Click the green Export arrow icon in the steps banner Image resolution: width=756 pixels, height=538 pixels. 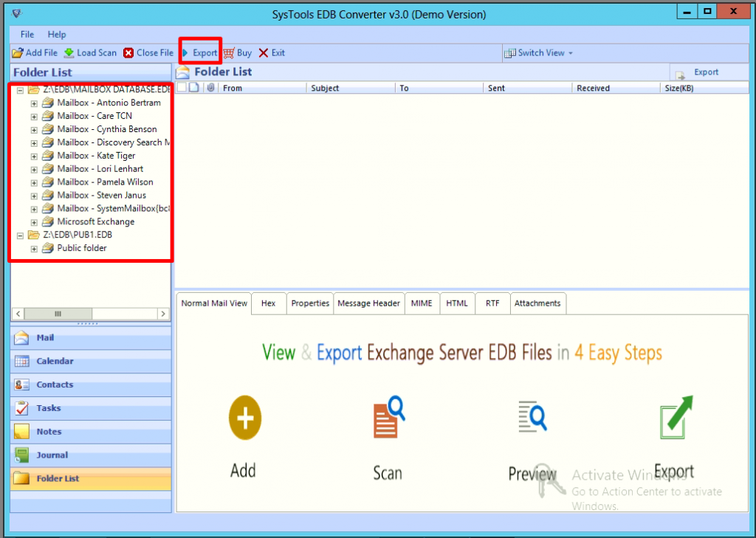(676, 418)
